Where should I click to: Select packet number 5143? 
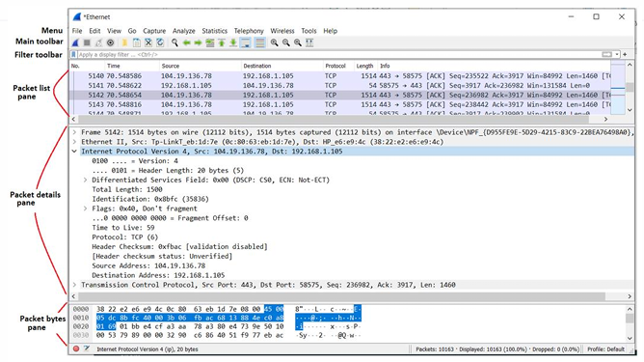pyautogui.click(x=340, y=104)
